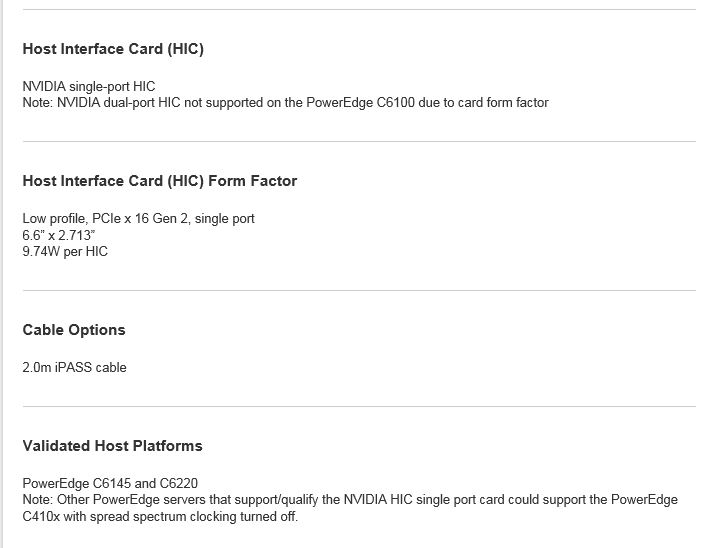Viewport: 708px width, 548px height.
Task: Click the C410x spread spectrum clocking line
Action: (x=160, y=516)
